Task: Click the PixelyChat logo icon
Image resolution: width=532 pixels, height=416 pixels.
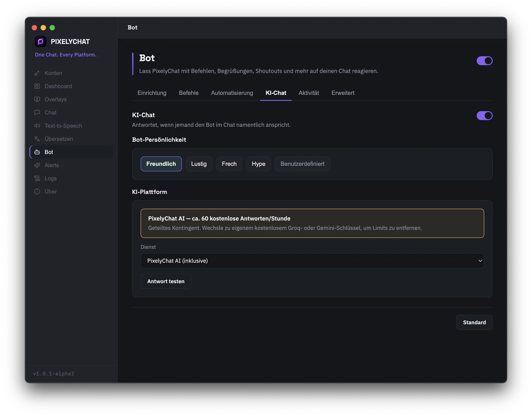Action: 41,42
